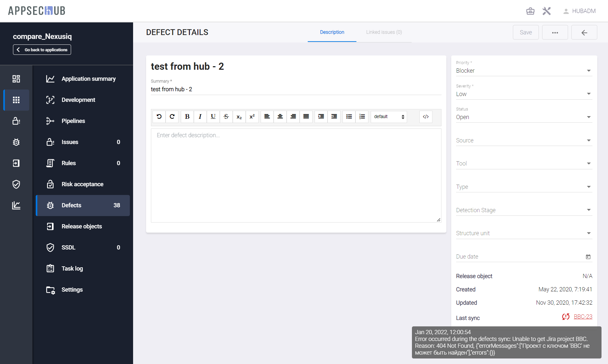The height and width of the screenshot is (364, 608).
Task: Switch to Linked issues tab
Action: [384, 32]
